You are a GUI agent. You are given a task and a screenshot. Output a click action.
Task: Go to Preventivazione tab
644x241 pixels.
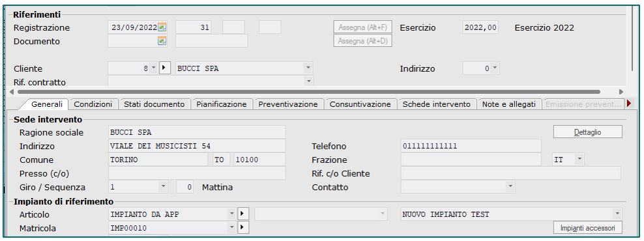[288, 104]
